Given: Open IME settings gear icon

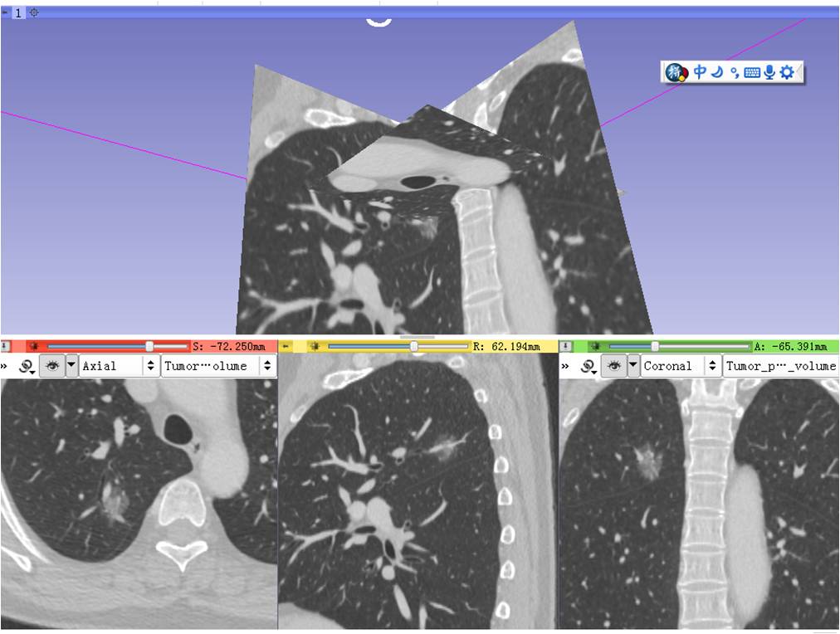Looking at the screenshot, I should click(x=787, y=73).
